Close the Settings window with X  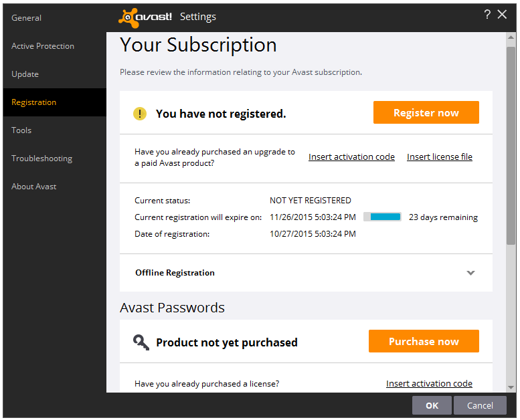tap(503, 15)
